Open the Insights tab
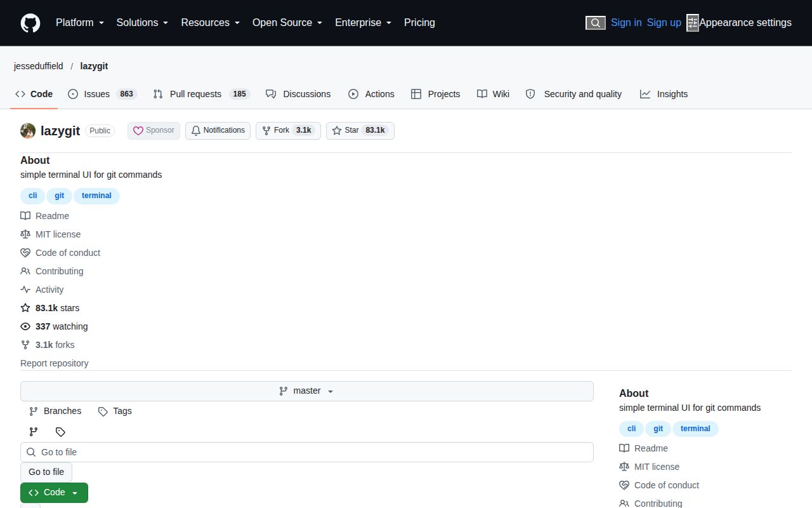 point(664,94)
